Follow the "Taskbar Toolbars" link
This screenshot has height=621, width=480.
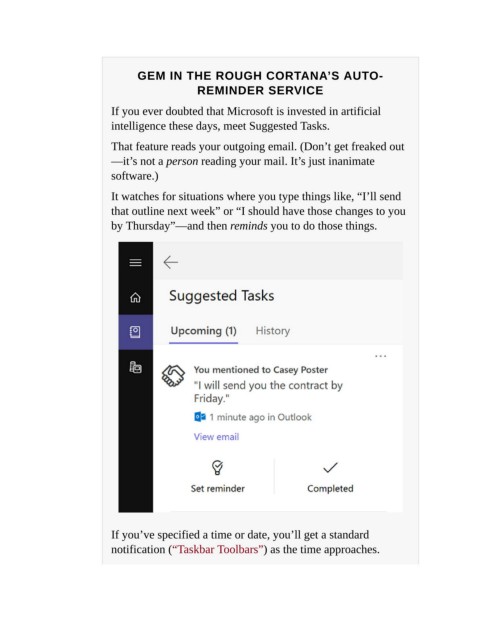tap(218, 549)
